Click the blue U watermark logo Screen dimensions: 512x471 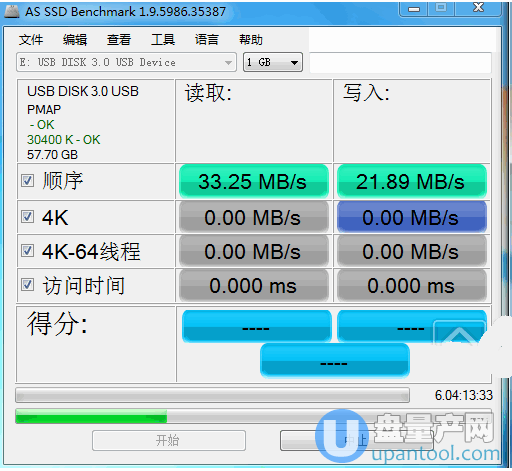point(342,437)
